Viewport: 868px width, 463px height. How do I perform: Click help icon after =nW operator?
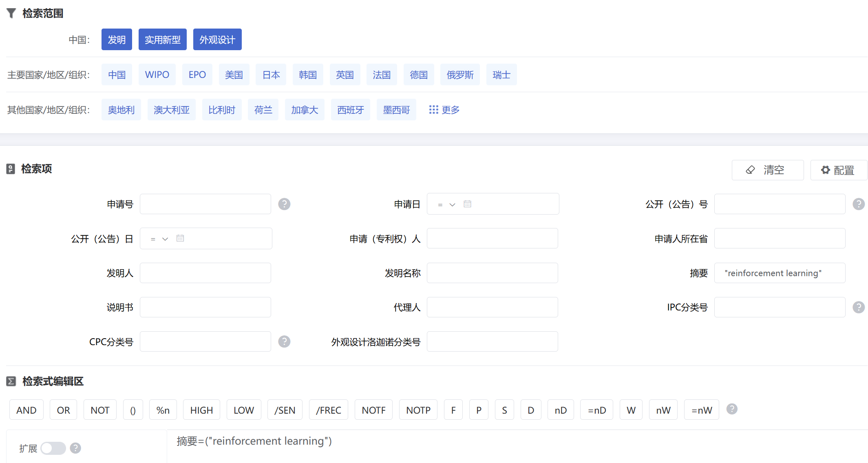tap(732, 409)
